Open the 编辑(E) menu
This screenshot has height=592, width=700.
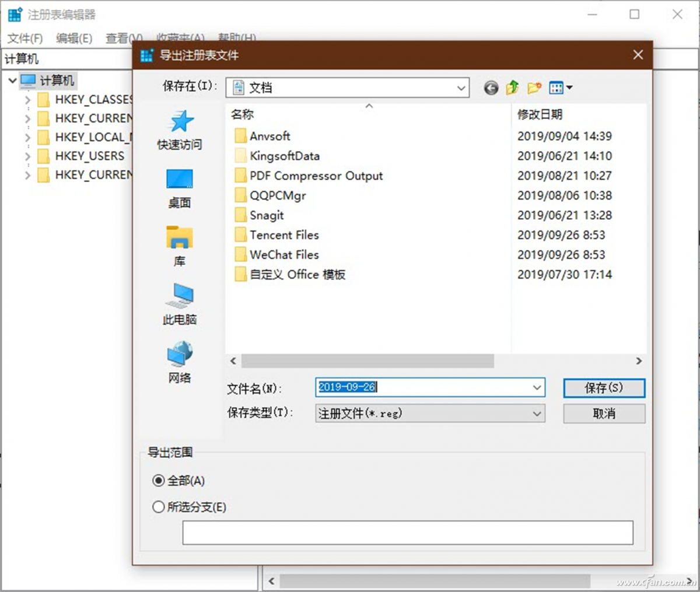pos(74,38)
